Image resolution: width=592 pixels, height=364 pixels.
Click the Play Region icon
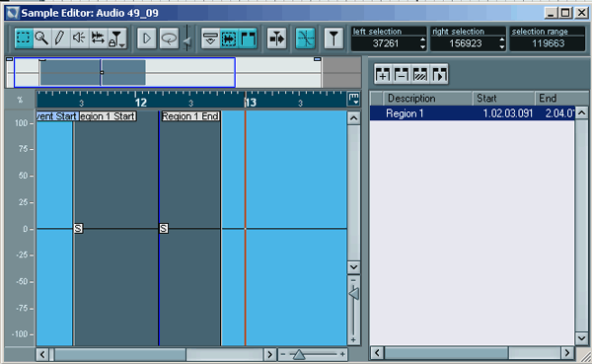point(439,74)
